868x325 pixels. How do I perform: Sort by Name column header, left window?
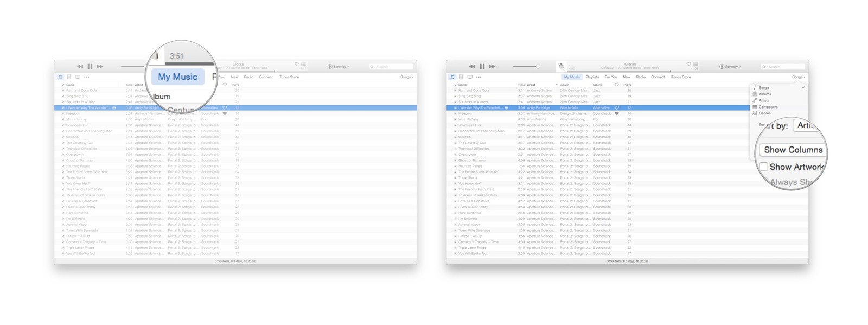71,85
